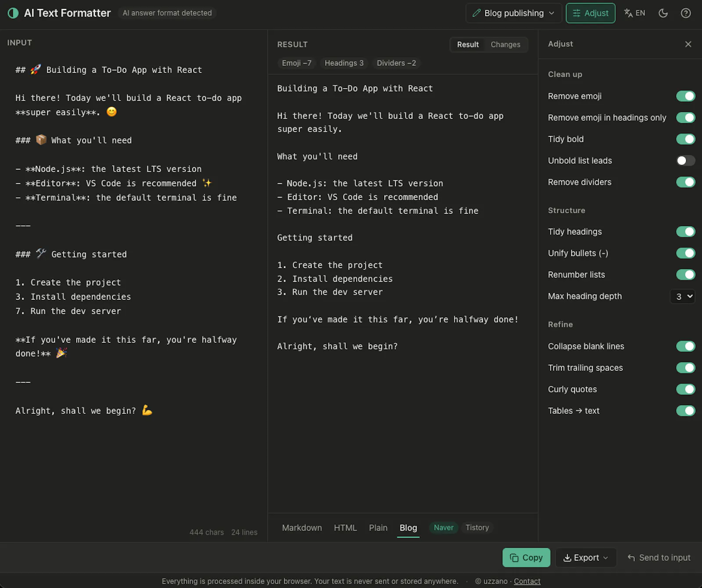The image size is (702, 588).
Task: Click the 'Refine' section label
Action: (x=560, y=325)
